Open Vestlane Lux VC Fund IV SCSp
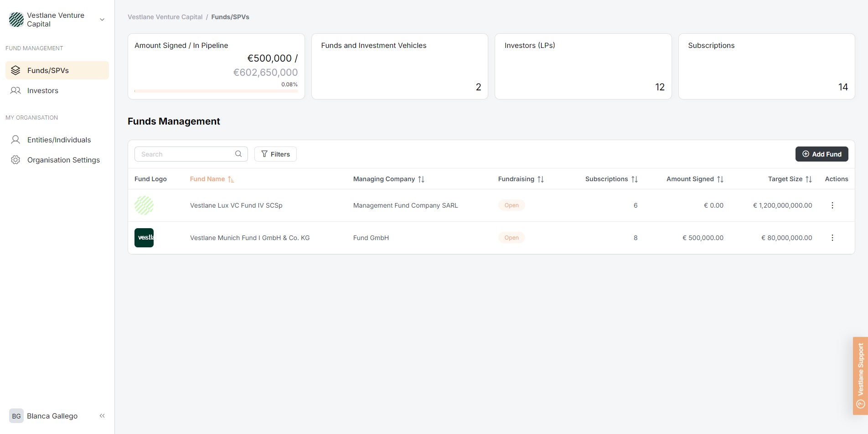Image resolution: width=868 pixels, height=434 pixels. (236, 205)
